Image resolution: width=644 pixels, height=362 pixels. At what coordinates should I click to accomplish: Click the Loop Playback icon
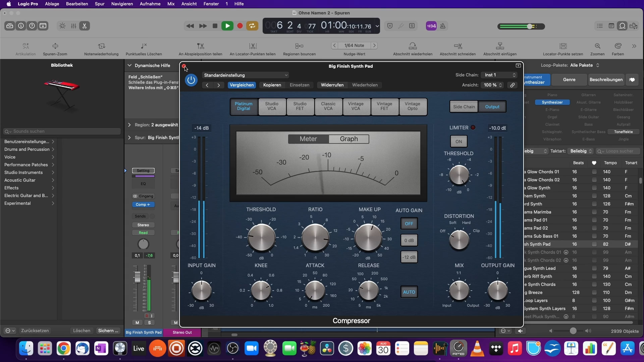pyautogui.click(x=252, y=25)
